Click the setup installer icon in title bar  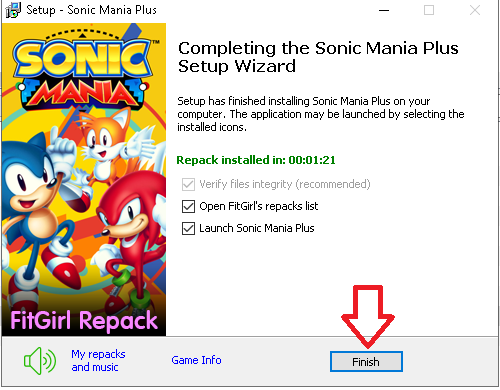13,10
